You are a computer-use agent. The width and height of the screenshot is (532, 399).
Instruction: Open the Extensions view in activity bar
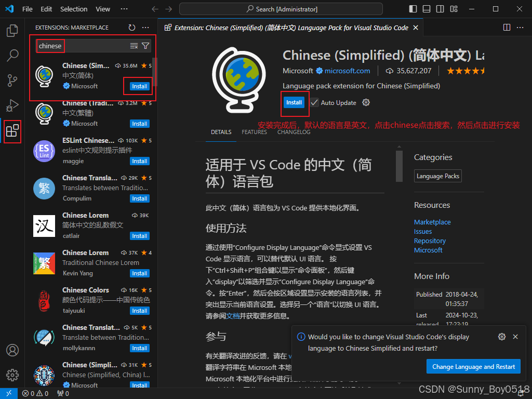pos(12,130)
